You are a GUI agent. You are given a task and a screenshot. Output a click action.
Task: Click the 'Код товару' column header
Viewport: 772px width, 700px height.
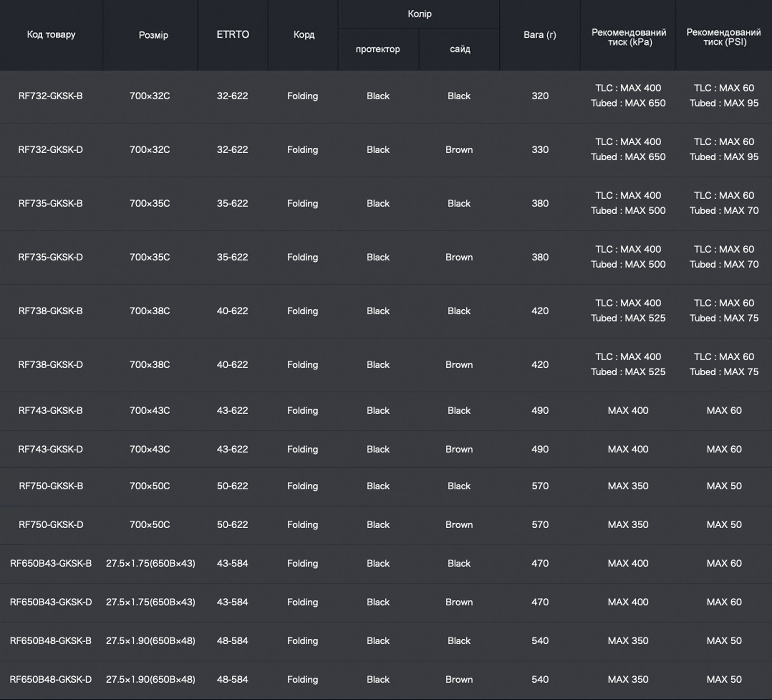[51, 35]
